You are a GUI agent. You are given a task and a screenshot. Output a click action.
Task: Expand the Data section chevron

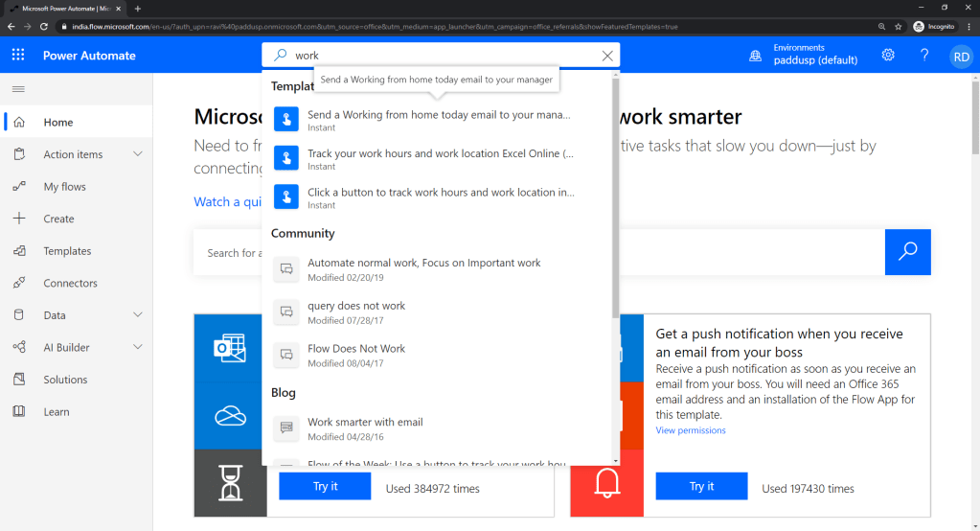(137, 314)
